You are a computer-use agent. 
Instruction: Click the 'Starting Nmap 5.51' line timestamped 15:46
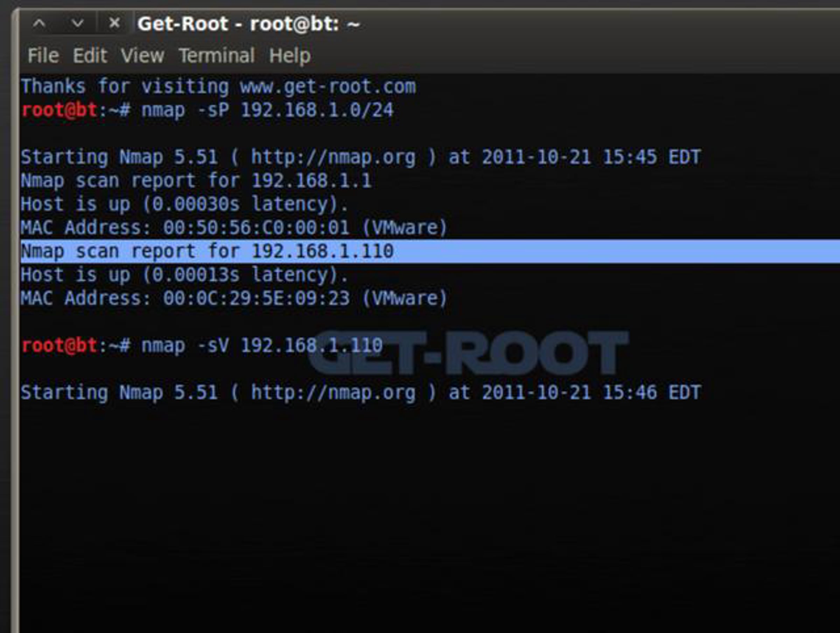pos(361,393)
